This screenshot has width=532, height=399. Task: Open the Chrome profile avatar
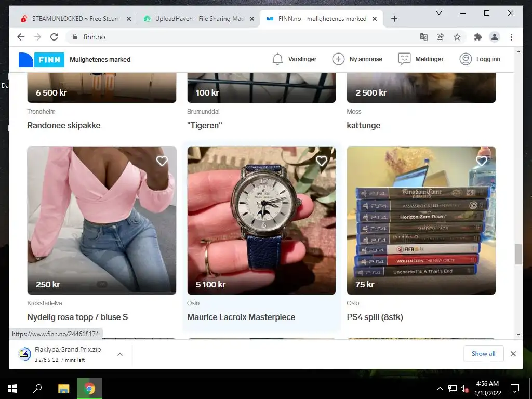click(x=495, y=37)
